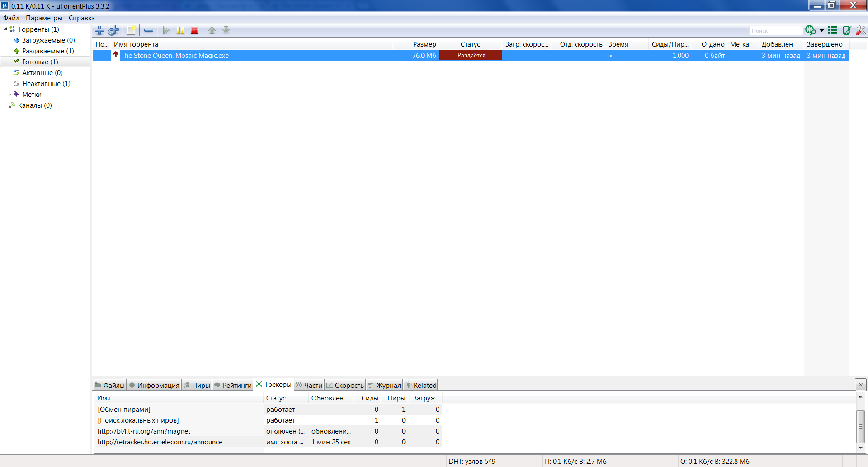Open the Справка menu

point(82,18)
